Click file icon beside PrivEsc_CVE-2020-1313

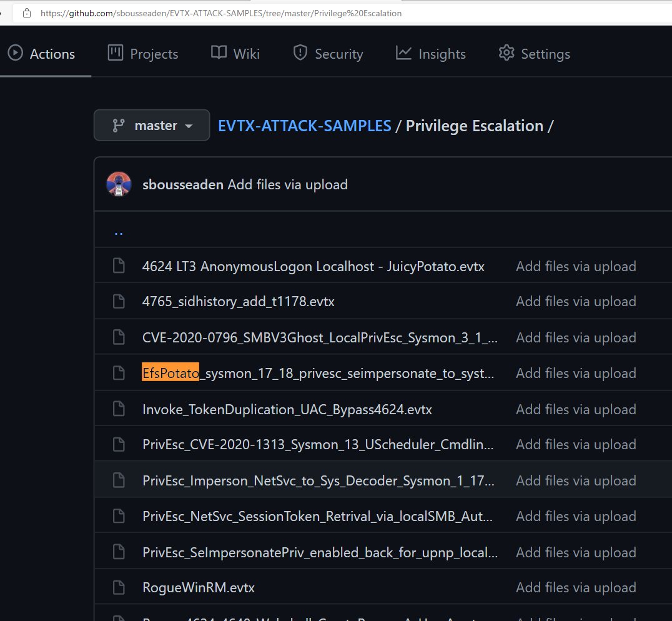119,444
